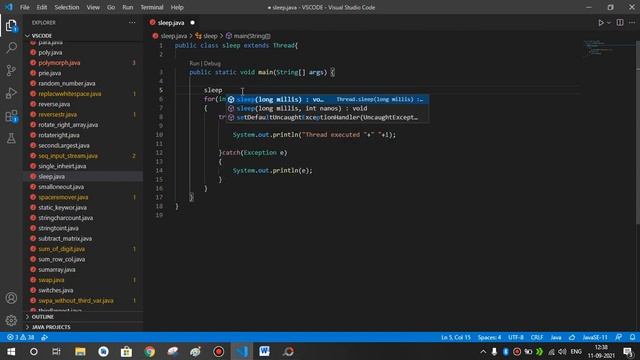Open Cortana search circle on taskbar
The width and height of the screenshot is (640, 360).
(34, 351)
